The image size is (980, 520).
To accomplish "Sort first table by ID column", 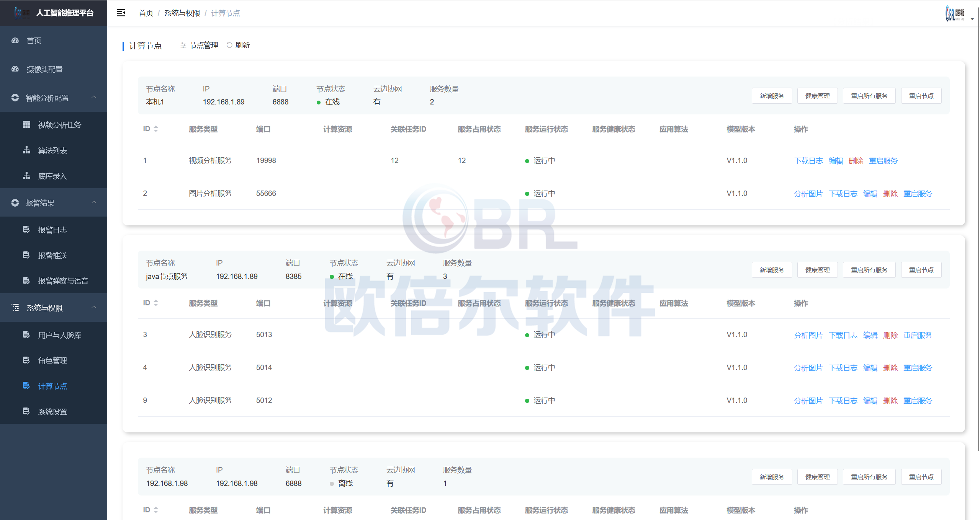I will 156,129.
